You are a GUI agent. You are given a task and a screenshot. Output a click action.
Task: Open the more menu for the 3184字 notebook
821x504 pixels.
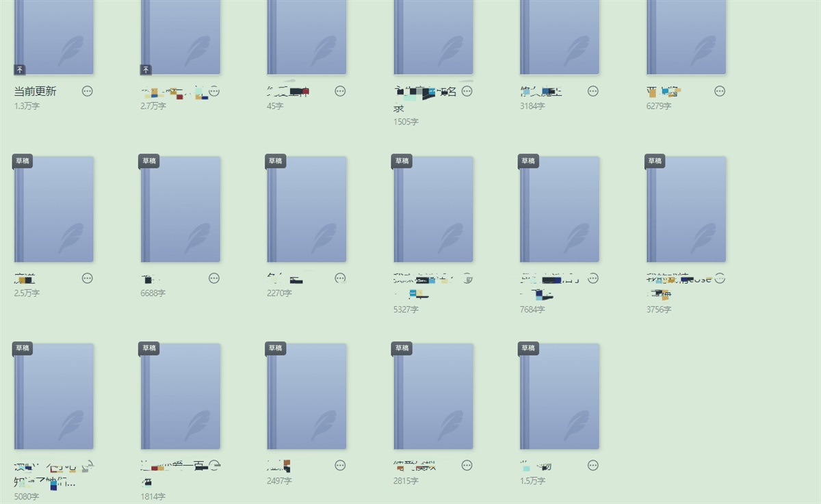(593, 91)
